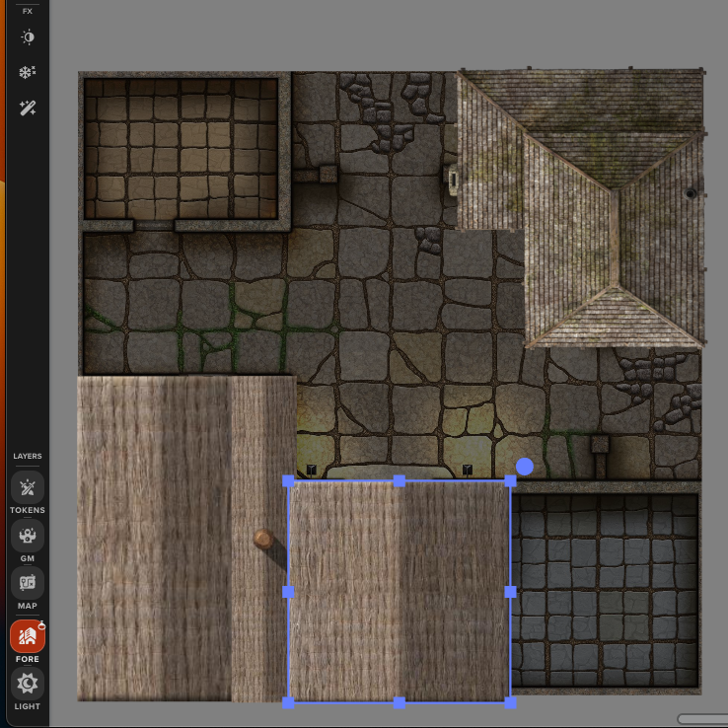This screenshot has height=728, width=728.
Task: Open the brightness/contrast FX tool
Action: pos(28,37)
